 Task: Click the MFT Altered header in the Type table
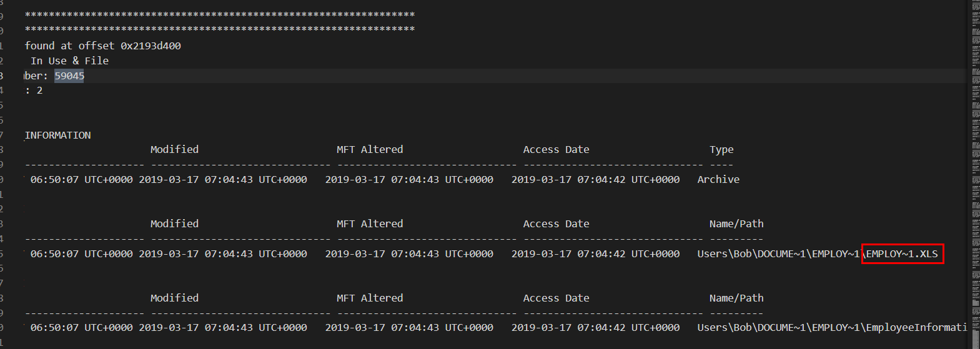pos(370,149)
